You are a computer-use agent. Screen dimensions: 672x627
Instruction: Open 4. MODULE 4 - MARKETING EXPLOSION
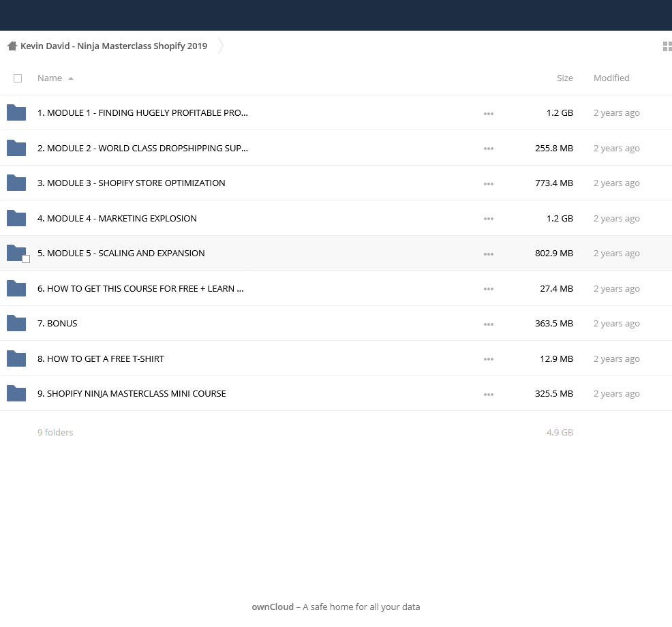(x=117, y=218)
